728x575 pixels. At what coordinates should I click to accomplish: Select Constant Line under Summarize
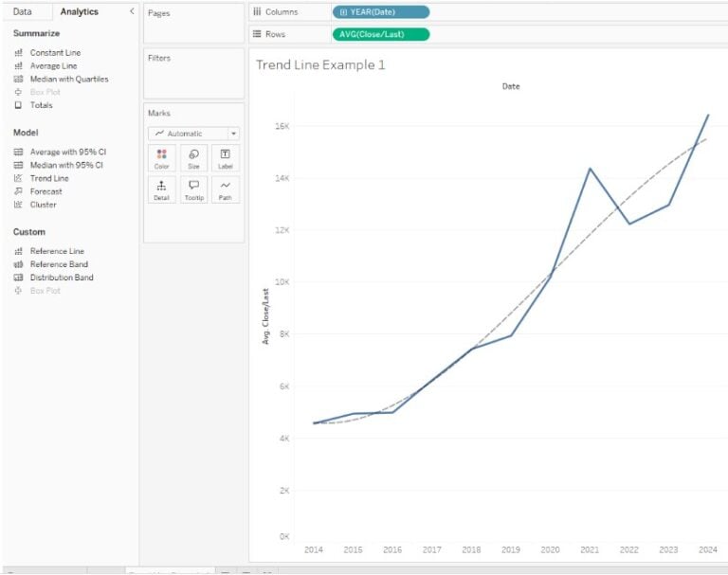pyautogui.click(x=54, y=53)
